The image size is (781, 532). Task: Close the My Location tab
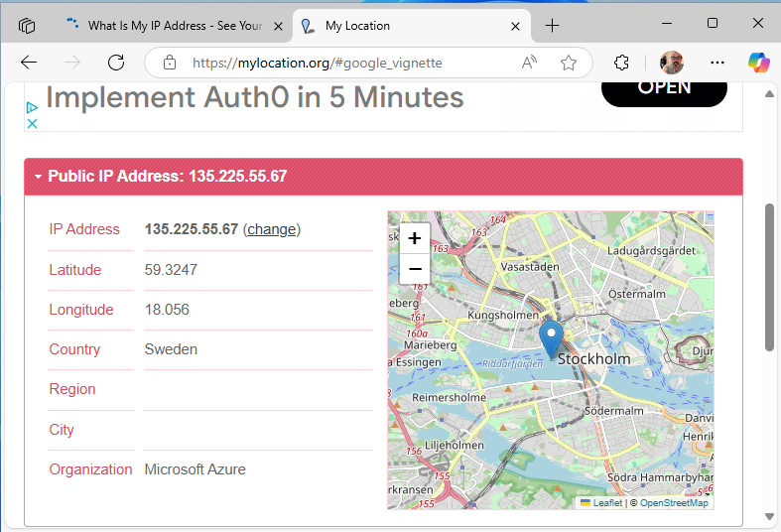pyautogui.click(x=515, y=26)
